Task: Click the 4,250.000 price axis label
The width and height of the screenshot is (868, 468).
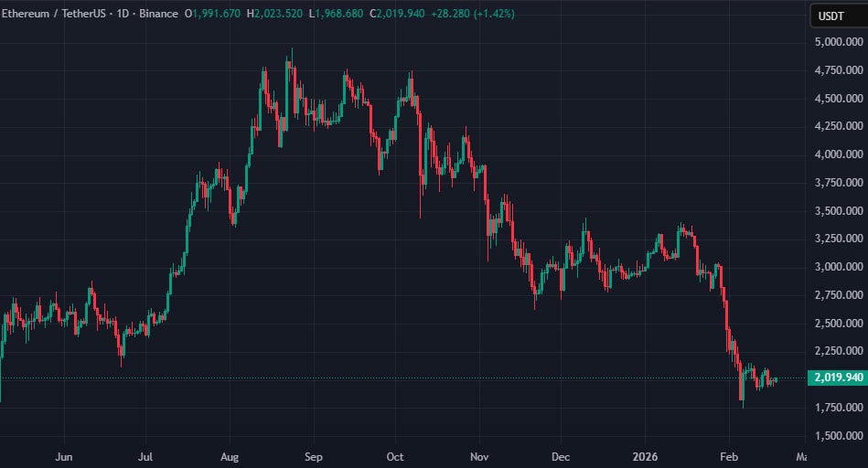Action: (839, 126)
